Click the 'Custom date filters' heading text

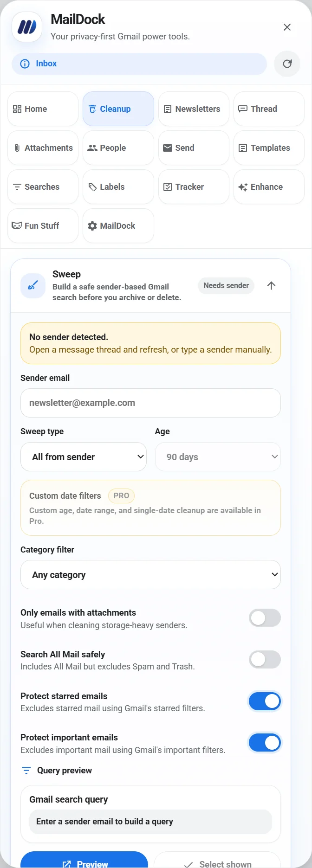pyautogui.click(x=65, y=496)
